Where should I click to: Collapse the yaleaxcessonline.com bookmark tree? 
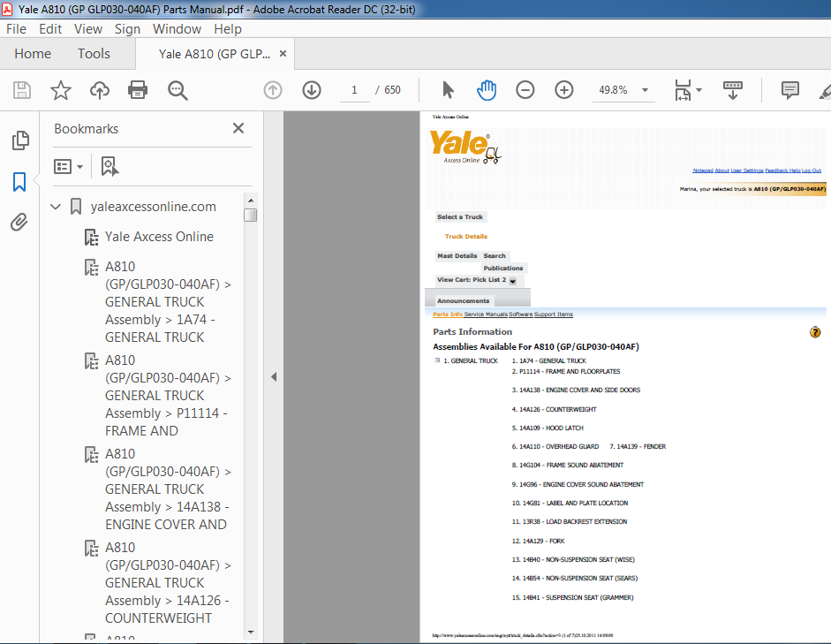[x=56, y=207]
